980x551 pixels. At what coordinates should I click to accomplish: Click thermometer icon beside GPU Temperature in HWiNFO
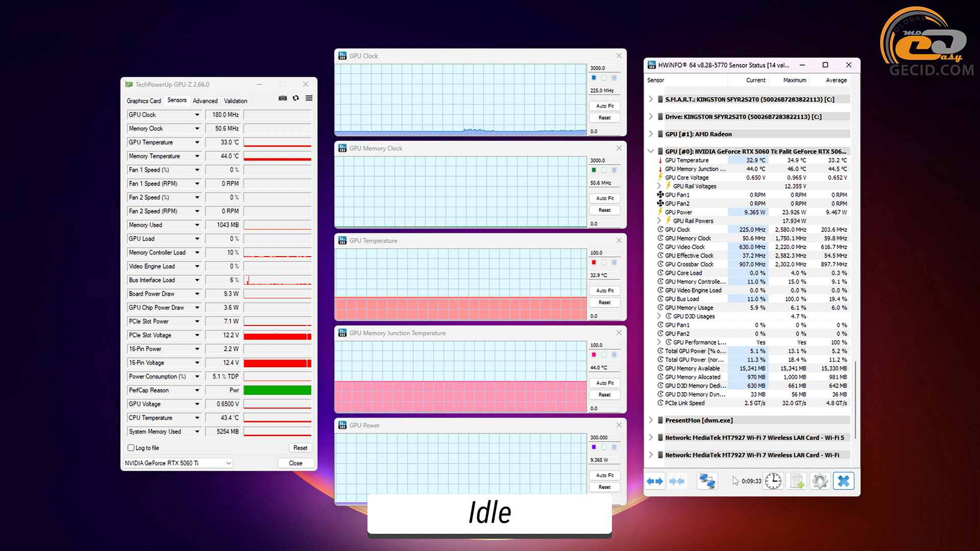coord(660,160)
